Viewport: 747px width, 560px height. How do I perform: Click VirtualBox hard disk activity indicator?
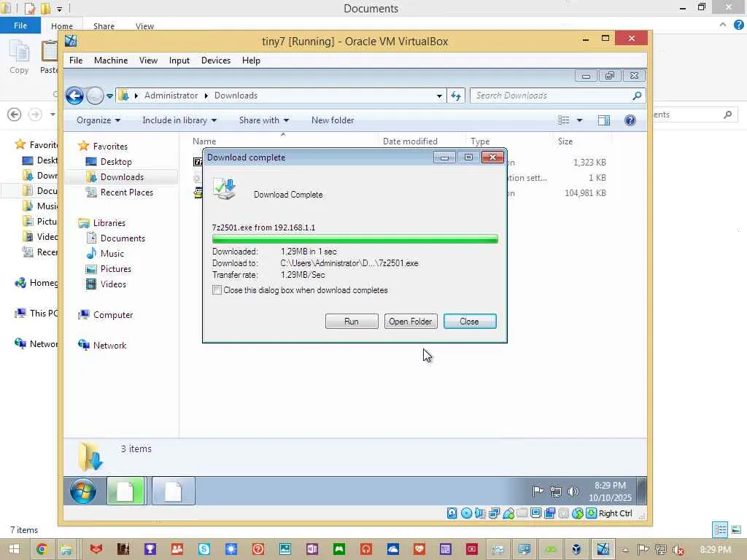pyautogui.click(x=452, y=513)
